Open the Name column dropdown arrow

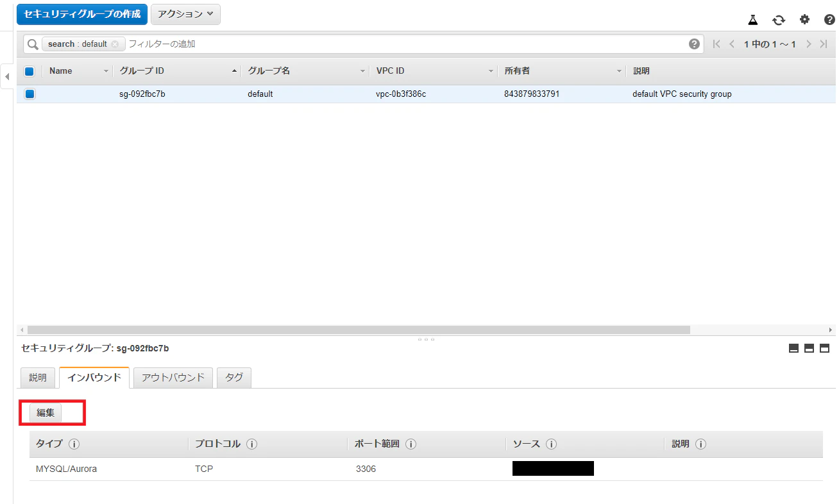[106, 71]
